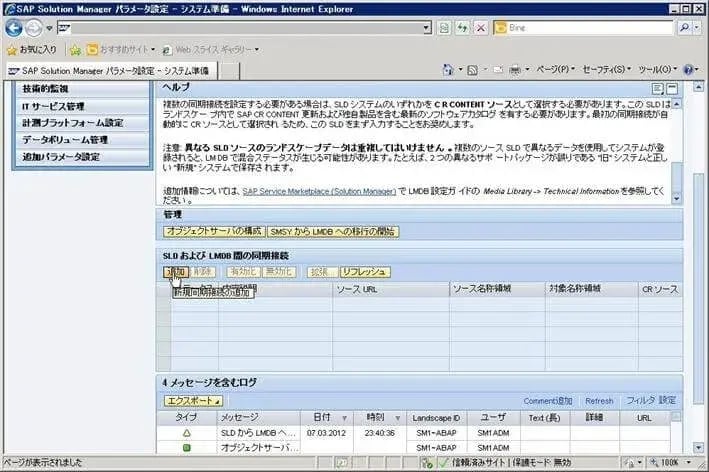Click the 対象名称領域 column header

click(592, 289)
